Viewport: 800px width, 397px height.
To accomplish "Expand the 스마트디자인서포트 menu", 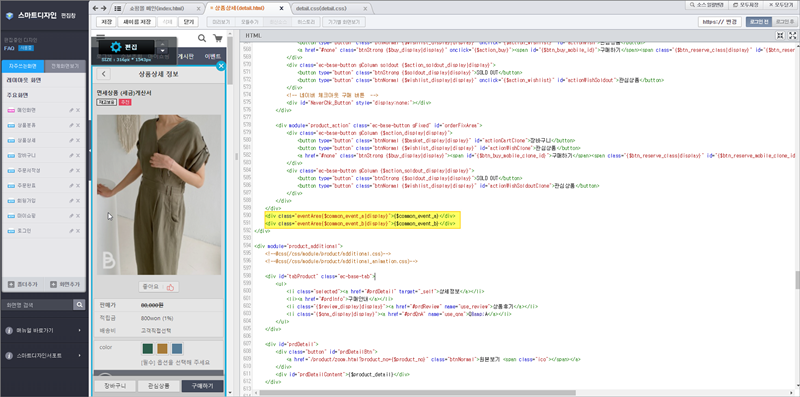I will coord(44,355).
